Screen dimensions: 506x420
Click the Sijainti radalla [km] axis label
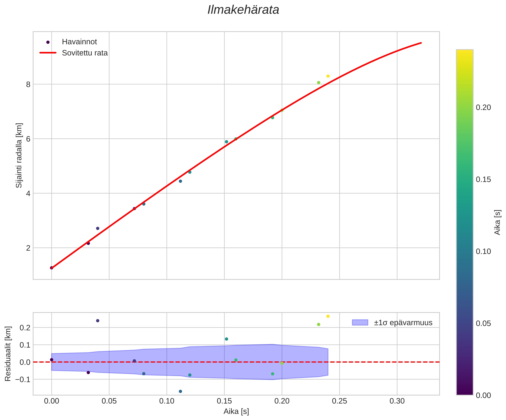(x=19, y=155)
